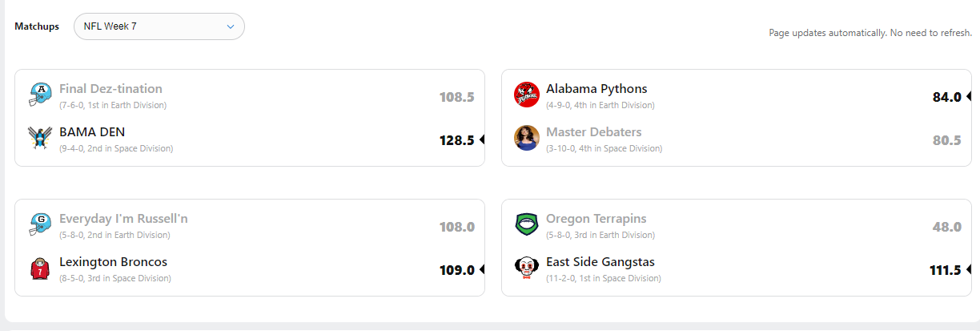
Task: Open Final Dez-tination team link
Action: pos(110,89)
